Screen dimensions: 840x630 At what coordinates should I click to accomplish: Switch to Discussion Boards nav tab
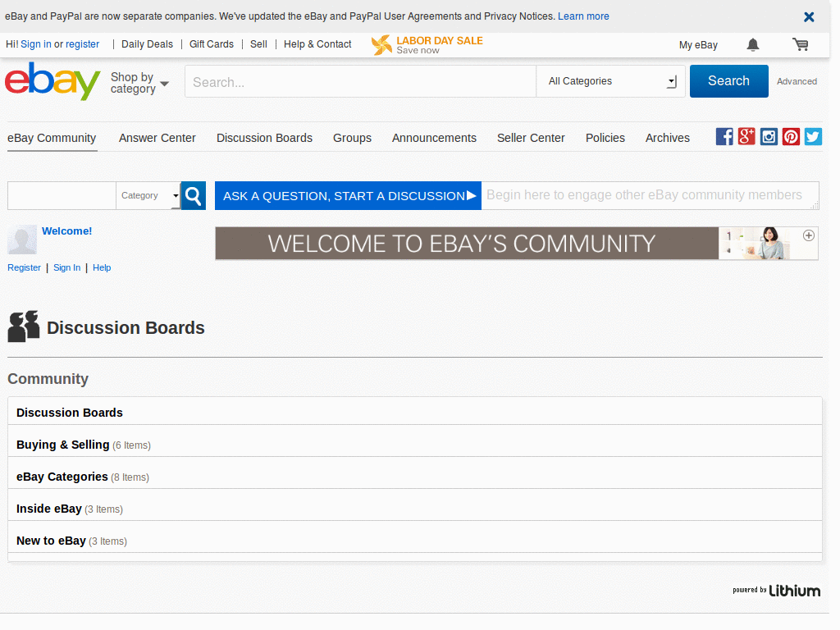(264, 138)
